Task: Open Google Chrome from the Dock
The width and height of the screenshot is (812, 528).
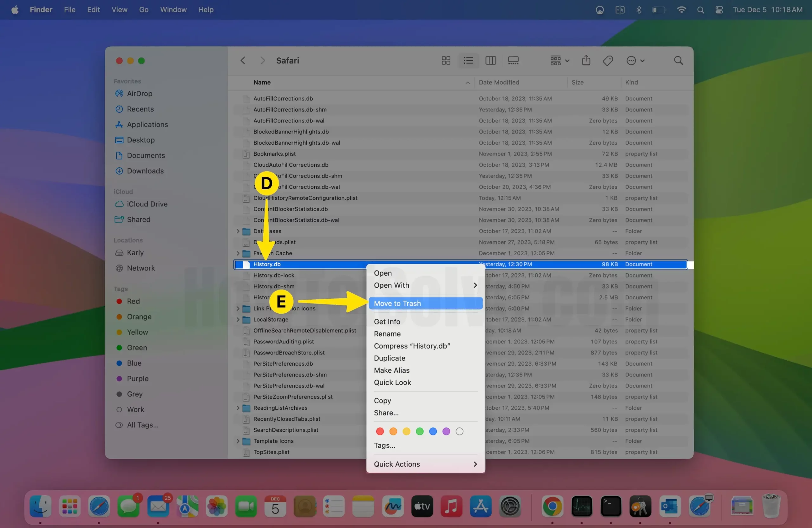Action: [x=552, y=506]
